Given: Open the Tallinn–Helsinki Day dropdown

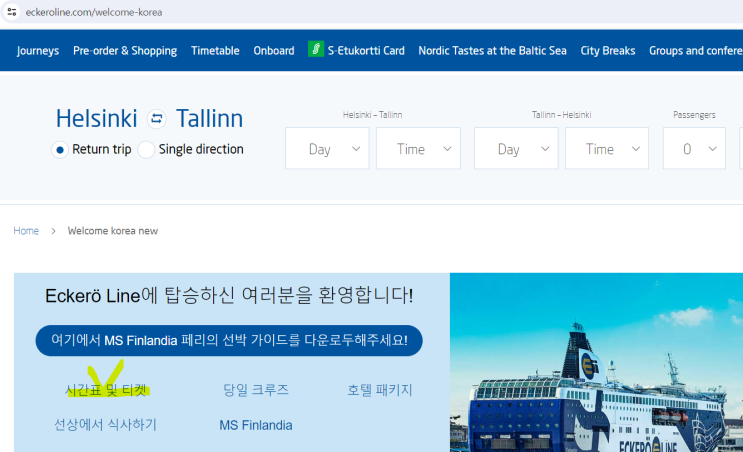Looking at the screenshot, I should click(516, 148).
